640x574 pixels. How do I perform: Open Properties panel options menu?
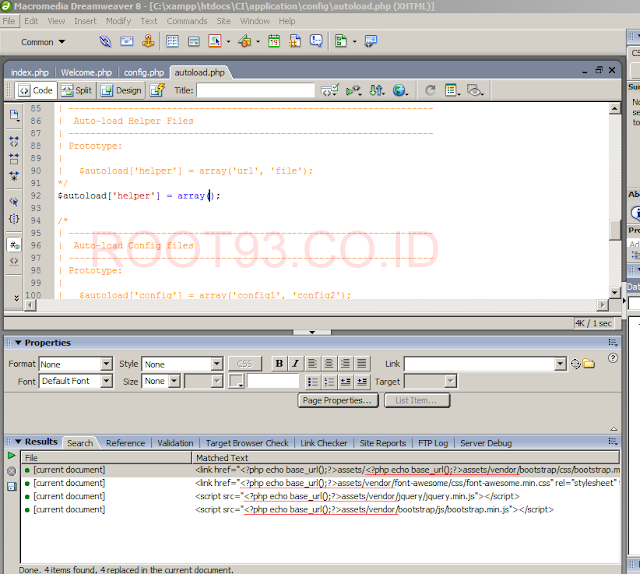[613, 343]
